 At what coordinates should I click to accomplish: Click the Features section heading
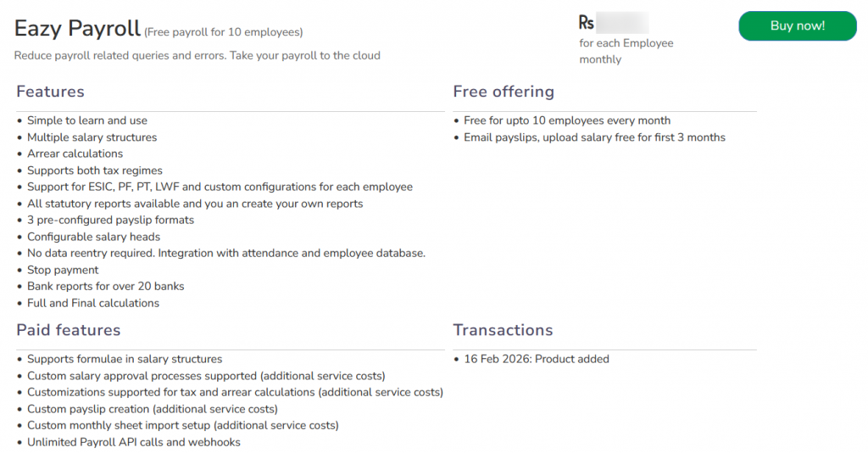50,92
